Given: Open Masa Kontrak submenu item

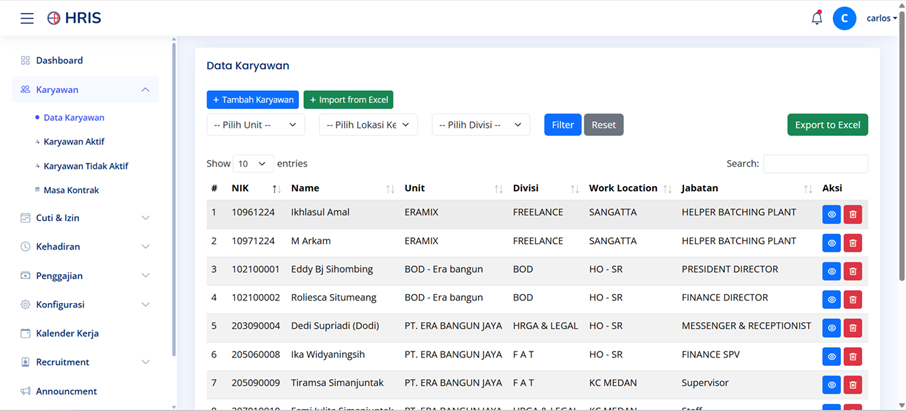Looking at the screenshot, I should 71,190.
